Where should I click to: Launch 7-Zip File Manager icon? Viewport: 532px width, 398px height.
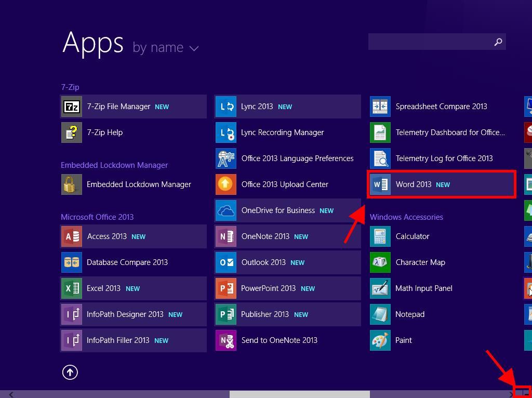pyautogui.click(x=72, y=107)
